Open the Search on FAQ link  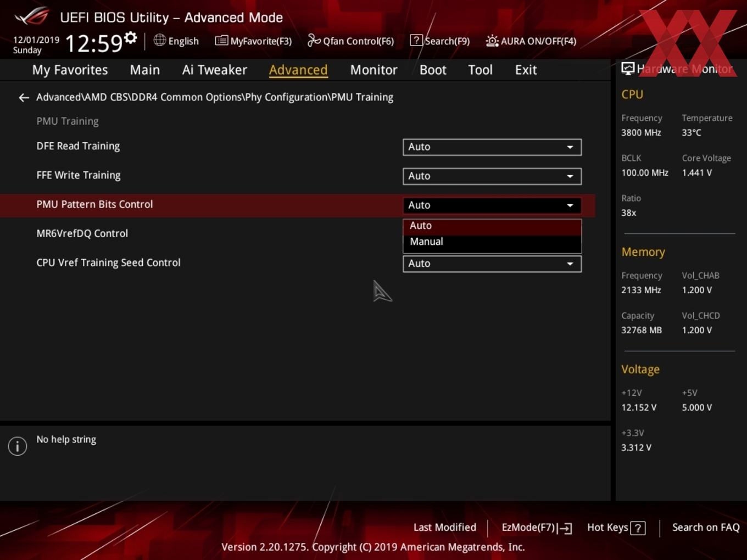(x=706, y=528)
